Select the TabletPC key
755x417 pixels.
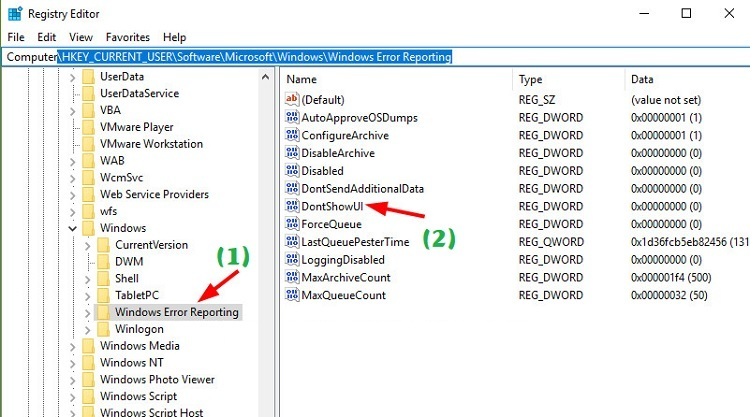(x=137, y=295)
